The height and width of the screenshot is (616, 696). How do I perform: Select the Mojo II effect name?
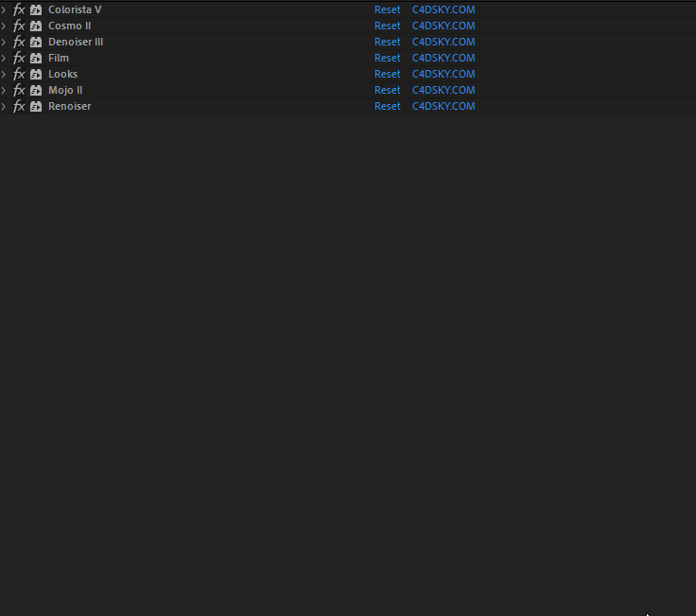[65, 90]
